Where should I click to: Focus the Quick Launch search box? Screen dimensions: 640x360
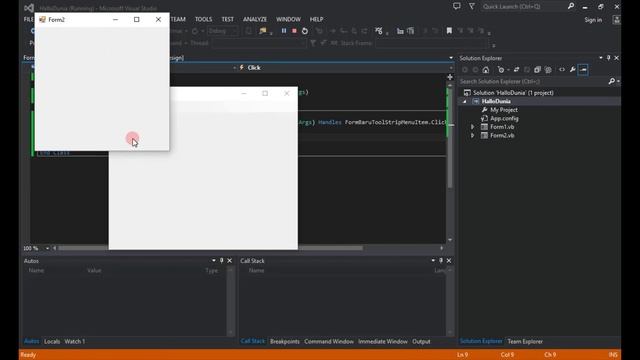[524, 7]
